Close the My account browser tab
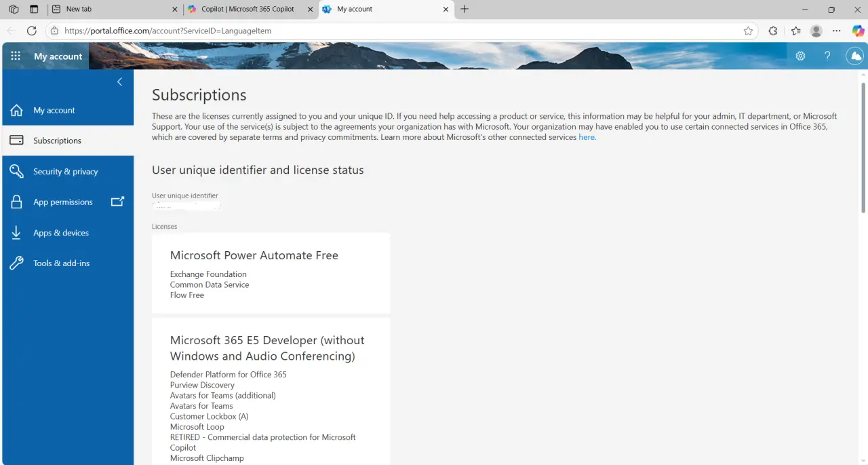This screenshot has width=868, height=465. pos(446,10)
